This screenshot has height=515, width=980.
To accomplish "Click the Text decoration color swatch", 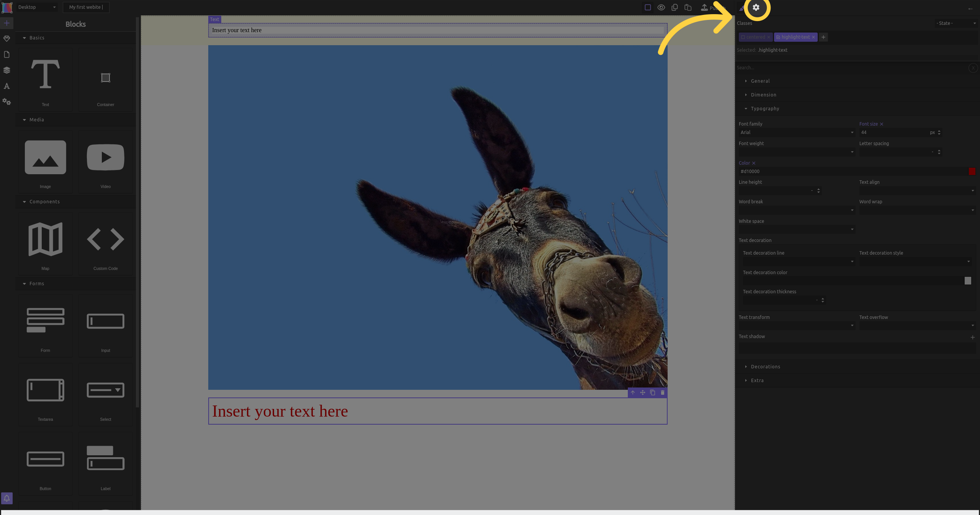I will [x=968, y=281].
